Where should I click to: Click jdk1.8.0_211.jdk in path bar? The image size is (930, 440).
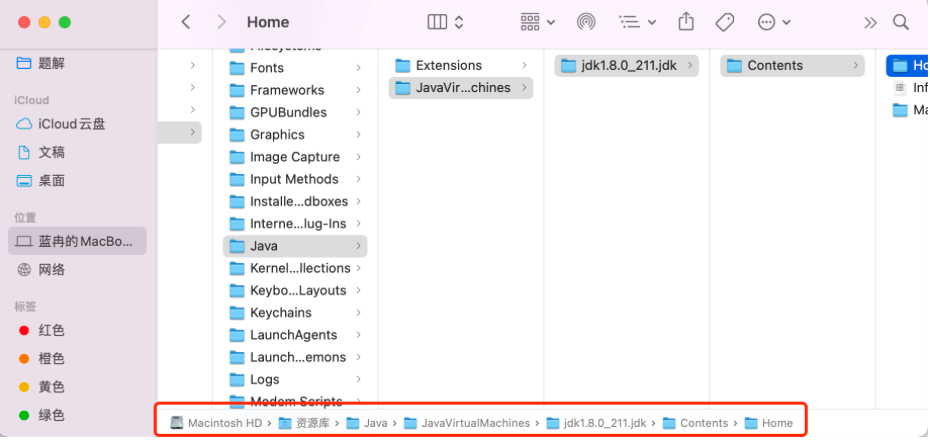click(x=596, y=423)
